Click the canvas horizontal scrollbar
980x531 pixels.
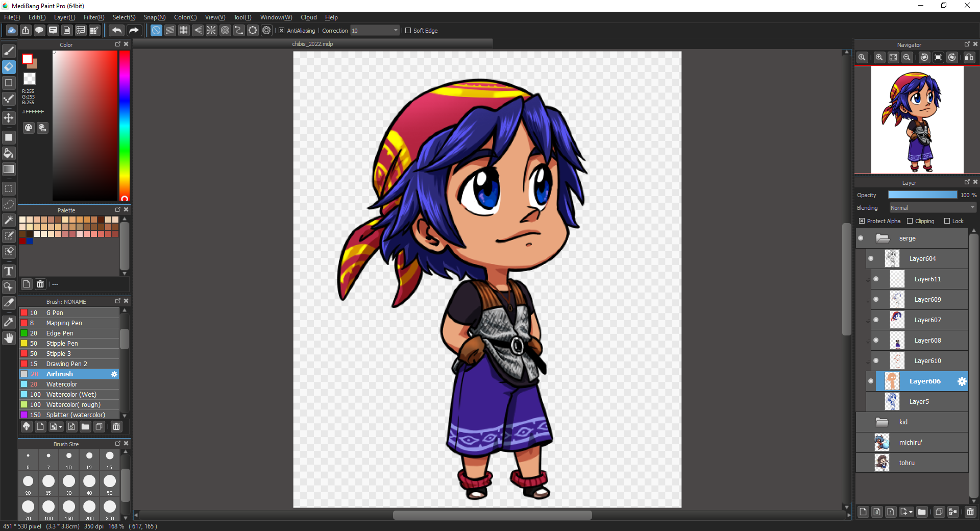click(493, 515)
